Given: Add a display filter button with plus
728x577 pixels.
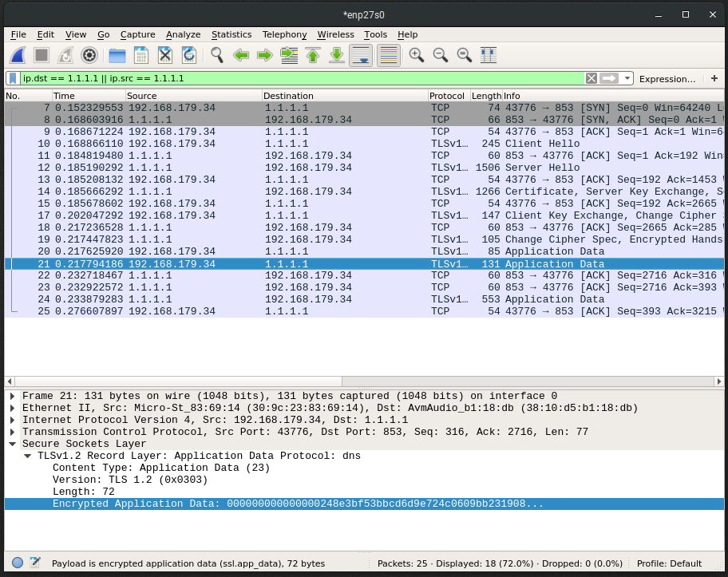Looking at the screenshot, I should pyautogui.click(x=714, y=78).
